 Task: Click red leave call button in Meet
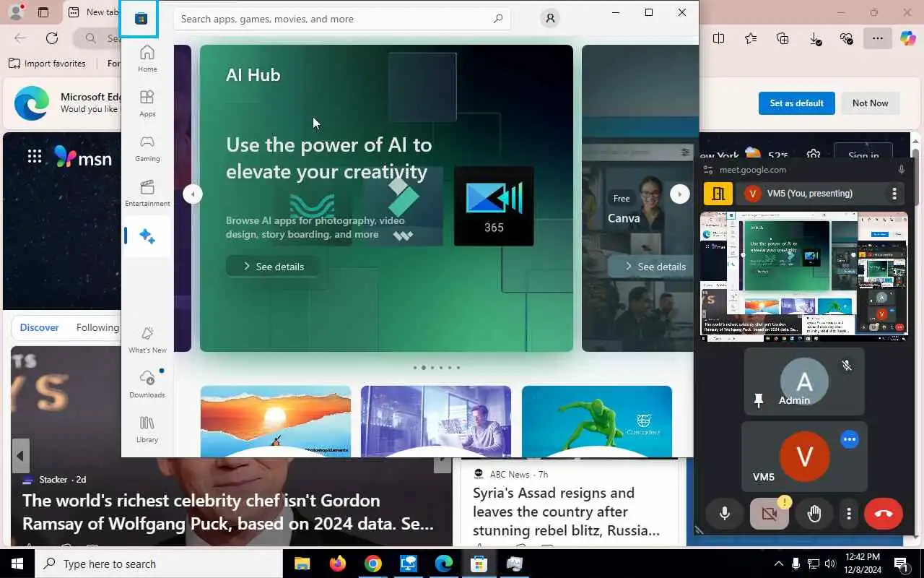click(884, 514)
